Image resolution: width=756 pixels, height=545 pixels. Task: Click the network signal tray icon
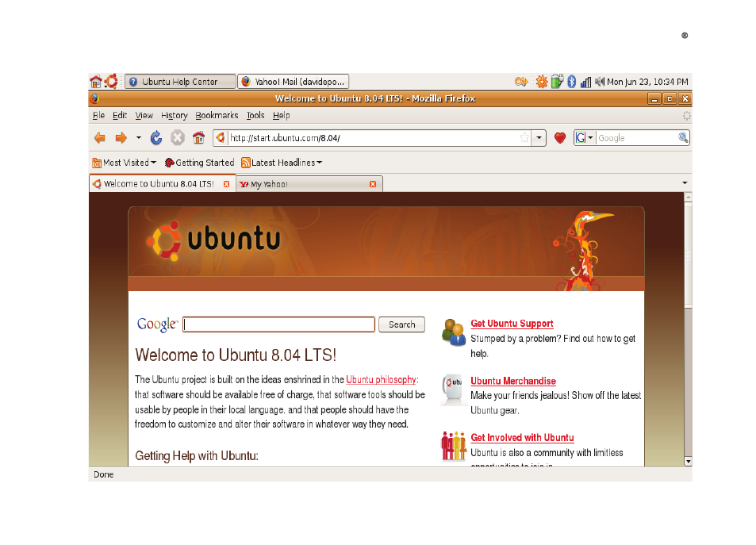point(585,82)
